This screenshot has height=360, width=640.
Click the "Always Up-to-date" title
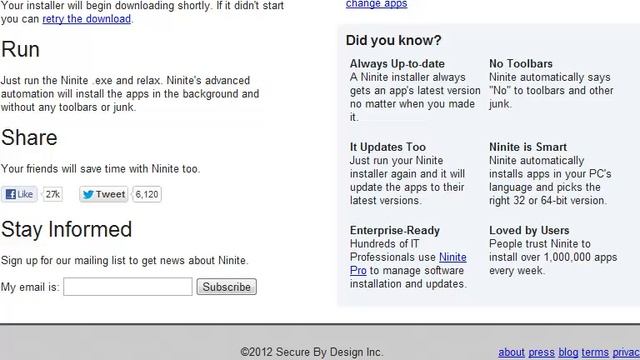[x=397, y=64]
